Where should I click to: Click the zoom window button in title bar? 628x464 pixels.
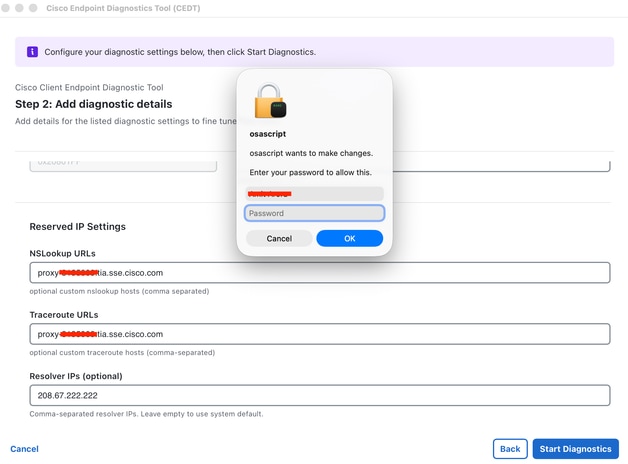pyautogui.click(x=33, y=8)
